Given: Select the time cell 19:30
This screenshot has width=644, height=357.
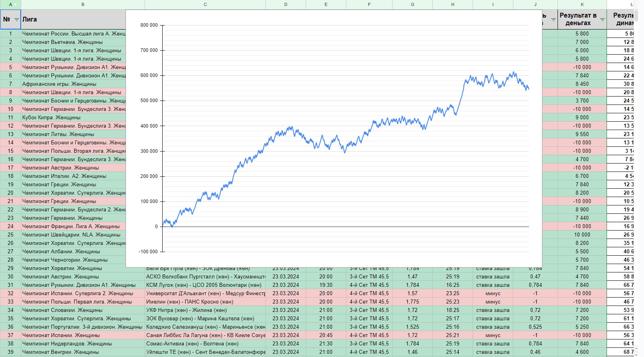Looking at the screenshot, I should coord(326,285).
